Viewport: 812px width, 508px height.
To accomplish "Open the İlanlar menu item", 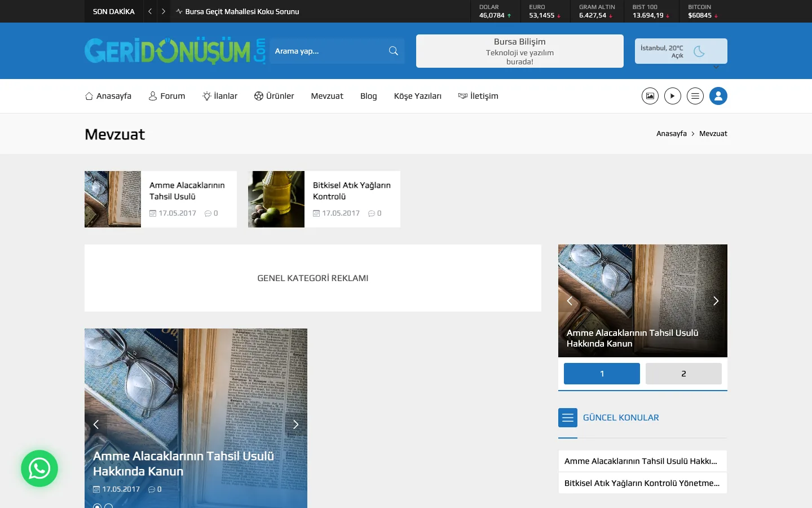I will 220,96.
